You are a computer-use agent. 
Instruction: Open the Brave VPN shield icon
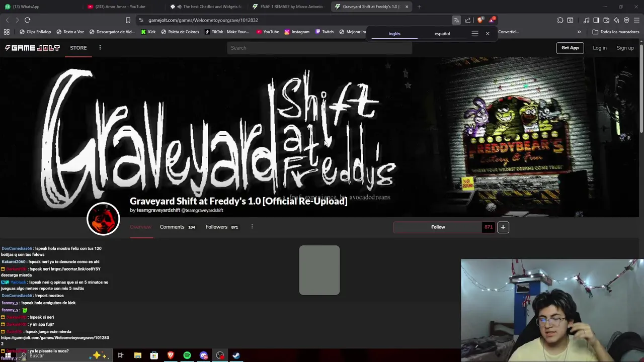pos(626,20)
